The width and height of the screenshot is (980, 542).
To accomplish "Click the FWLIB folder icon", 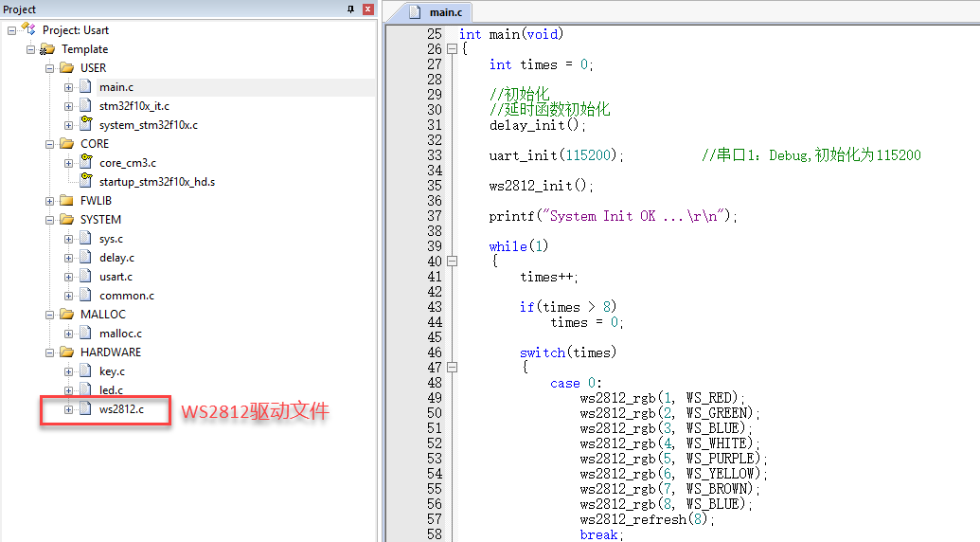I will (x=66, y=200).
